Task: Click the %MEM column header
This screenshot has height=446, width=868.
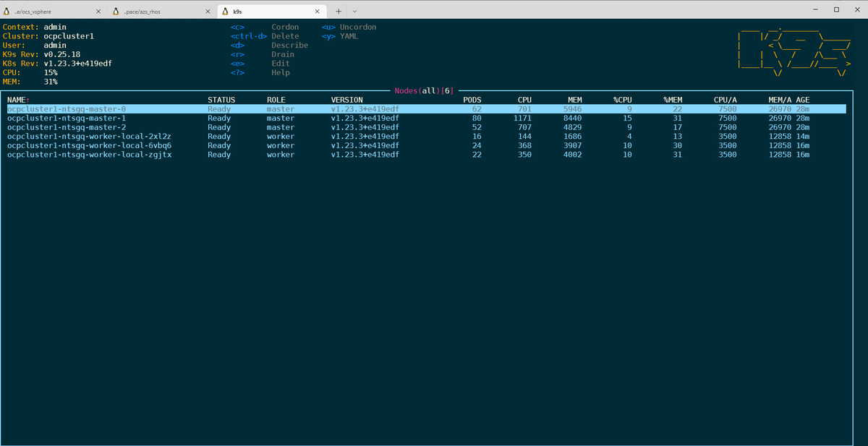Action: pyautogui.click(x=673, y=100)
